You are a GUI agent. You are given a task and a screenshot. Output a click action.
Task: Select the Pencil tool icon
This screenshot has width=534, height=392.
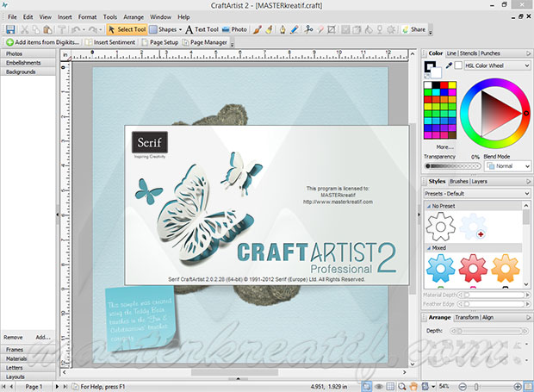pos(295,29)
